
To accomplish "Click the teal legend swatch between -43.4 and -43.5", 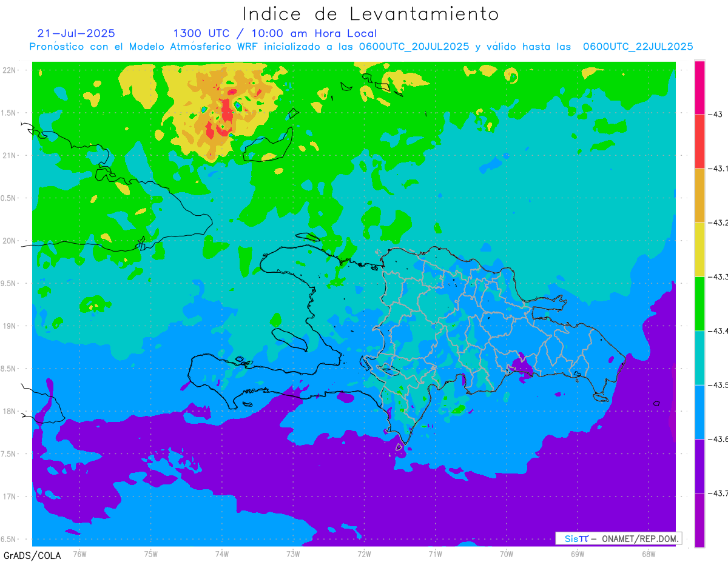I will coord(699,357).
